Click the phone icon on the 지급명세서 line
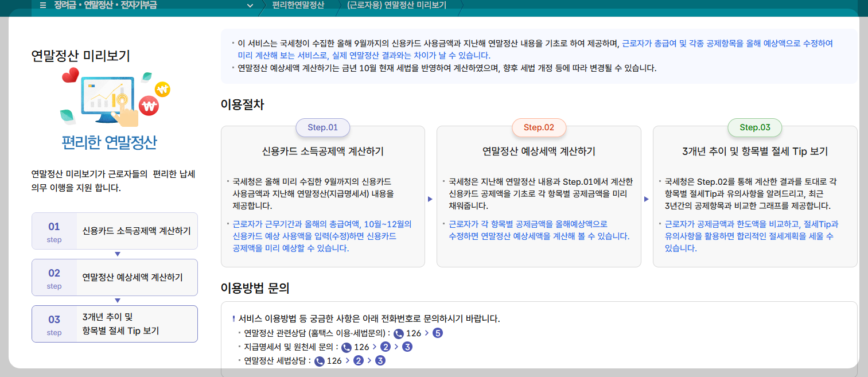 pos(347,347)
